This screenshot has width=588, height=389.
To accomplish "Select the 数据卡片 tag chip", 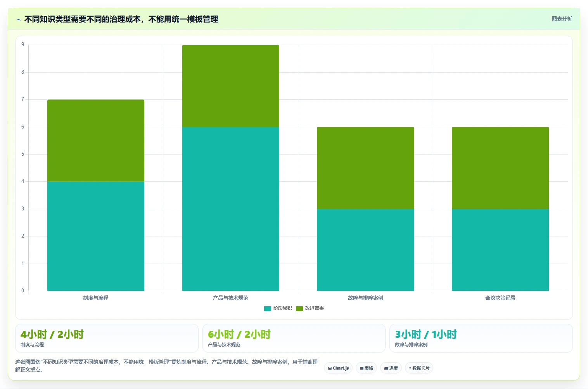I will [x=419, y=368].
